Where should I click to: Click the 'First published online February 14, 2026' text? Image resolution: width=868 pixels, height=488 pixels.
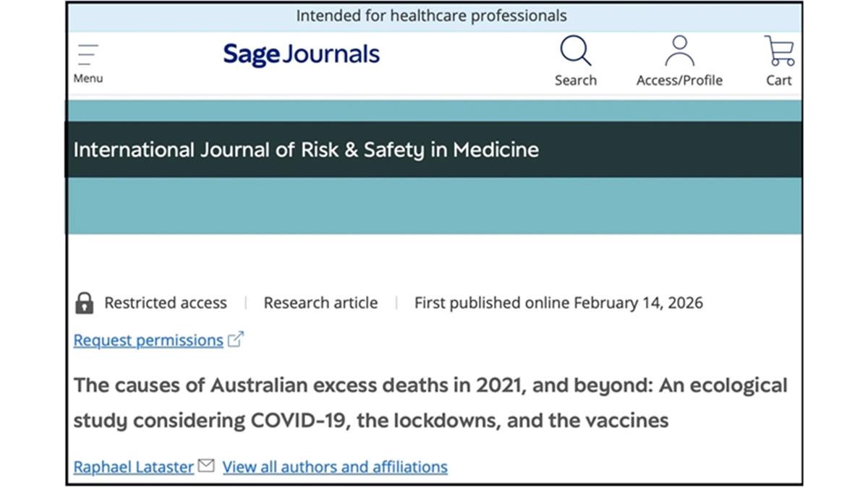point(558,303)
